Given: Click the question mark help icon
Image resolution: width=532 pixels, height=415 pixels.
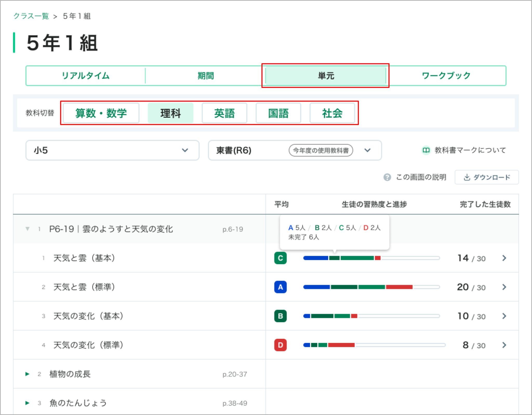Looking at the screenshot, I should click(387, 177).
